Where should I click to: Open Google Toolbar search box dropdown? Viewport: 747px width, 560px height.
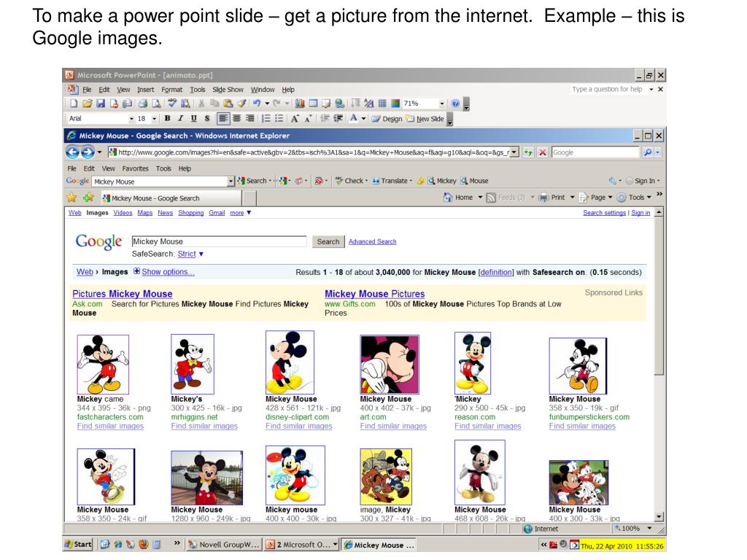coord(231,181)
